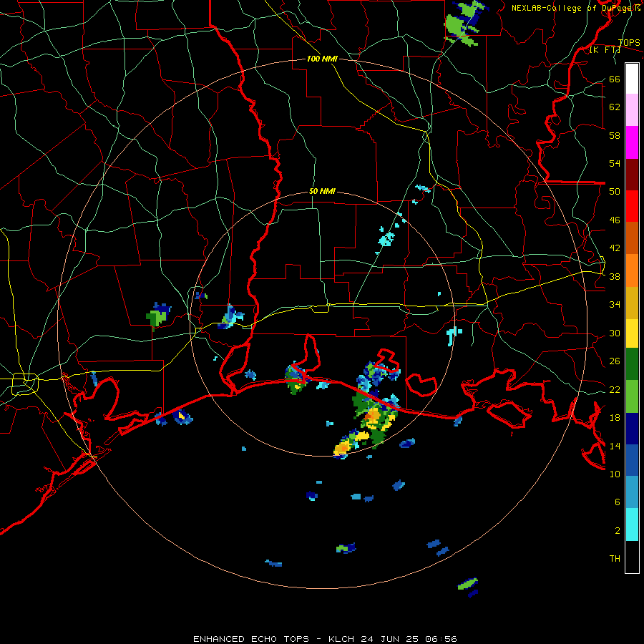This screenshot has height=644, width=644.
Task: Click the legend value 6
Action: pos(618,502)
